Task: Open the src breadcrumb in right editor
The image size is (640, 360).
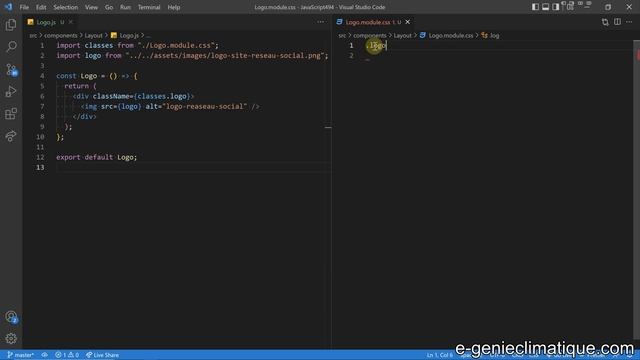Action: [x=342, y=36]
